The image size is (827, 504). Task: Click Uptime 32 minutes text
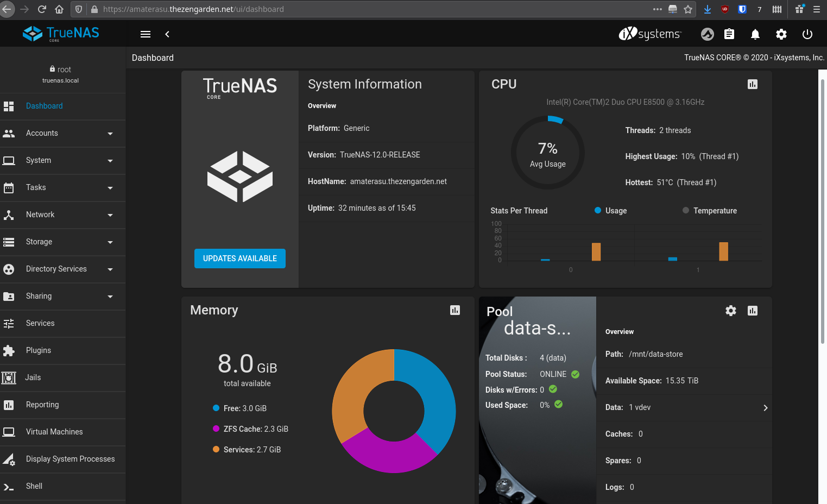[x=362, y=208]
